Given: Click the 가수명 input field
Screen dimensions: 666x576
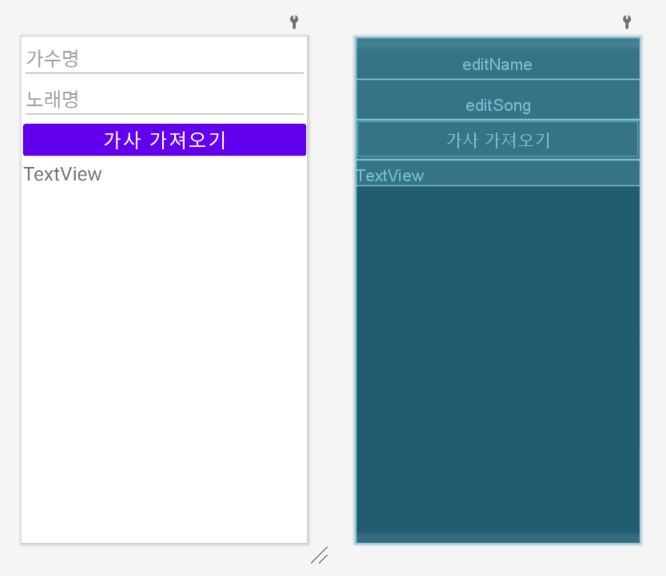Looking at the screenshot, I should click(164, 59).
